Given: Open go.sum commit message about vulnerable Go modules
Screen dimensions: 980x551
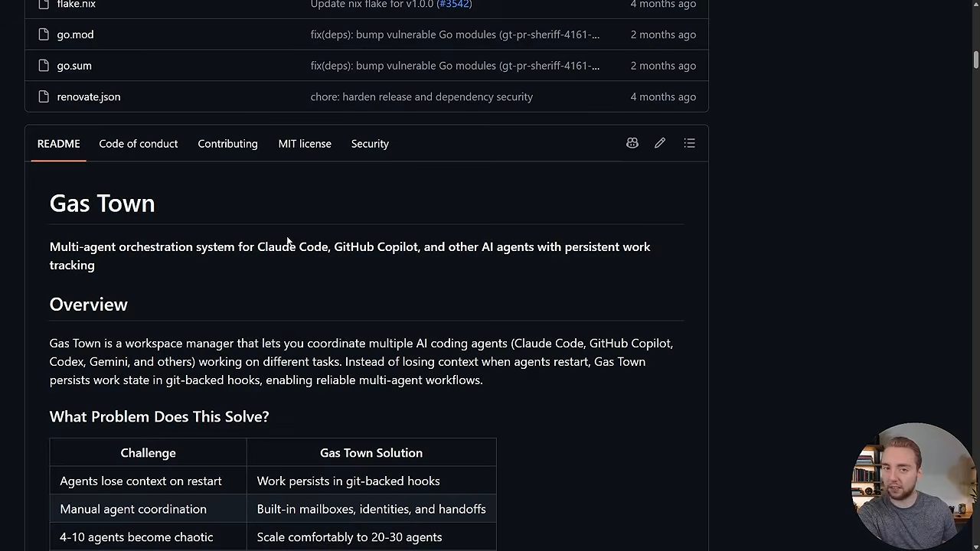Looking at the screenshot, I should point(455,66).
